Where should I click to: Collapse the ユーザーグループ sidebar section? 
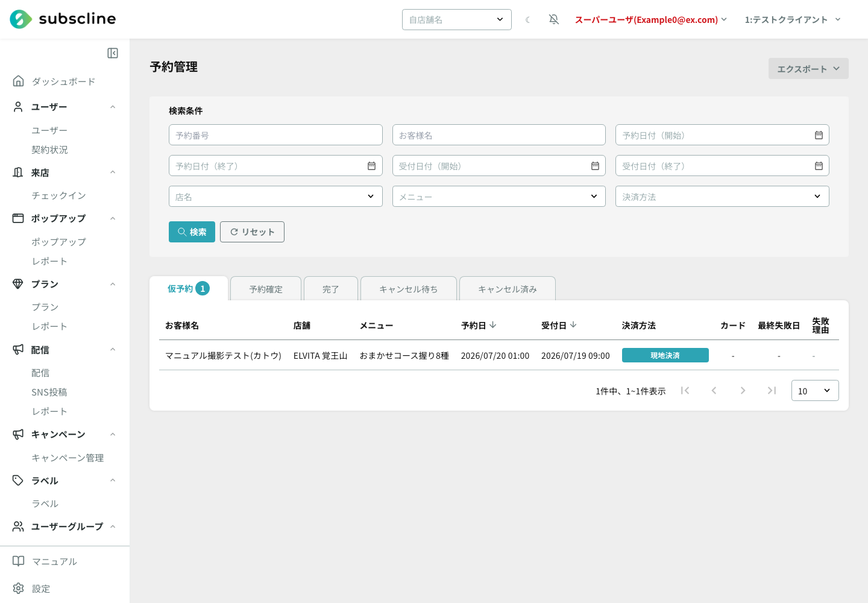pyautogui.click(x=113, y=526)
